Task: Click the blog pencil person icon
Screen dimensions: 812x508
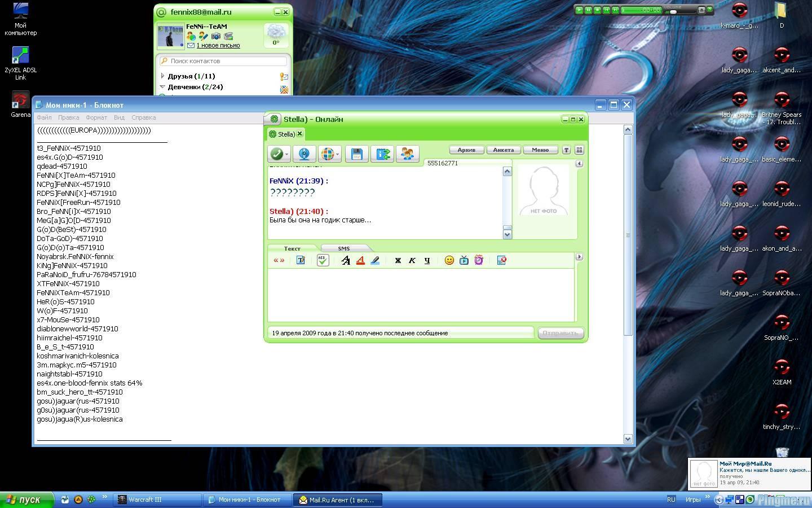Action: [204, 36]
